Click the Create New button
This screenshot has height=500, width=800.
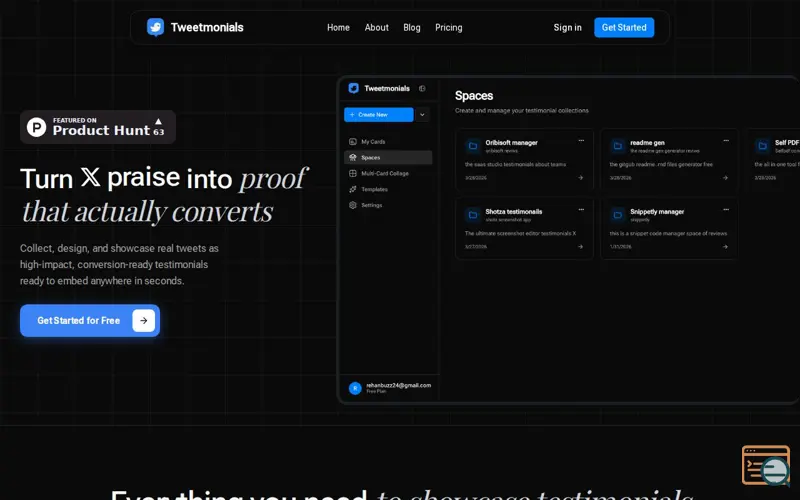coord(379,115)
